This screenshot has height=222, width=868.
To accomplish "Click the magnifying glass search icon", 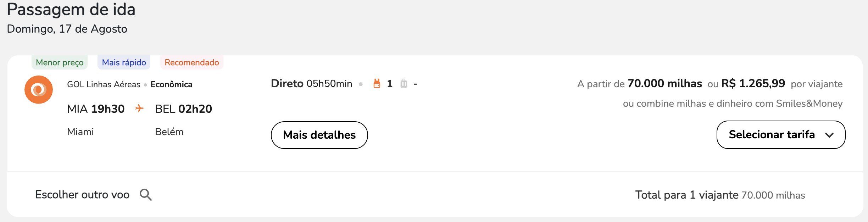I will pos(145,195).
